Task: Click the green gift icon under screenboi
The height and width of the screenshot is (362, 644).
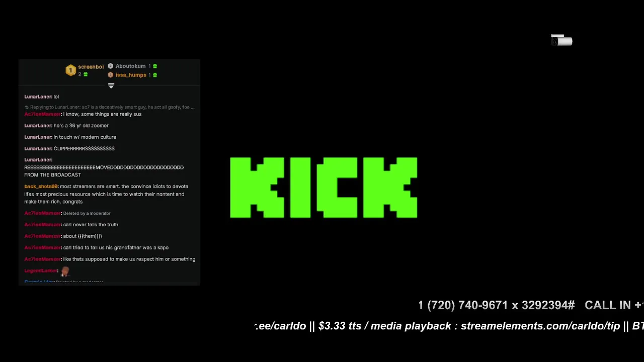Action: click(86, 74)
